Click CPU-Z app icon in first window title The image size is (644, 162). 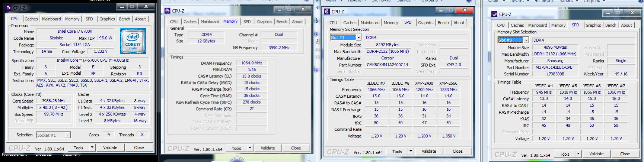pyautogui.click(x=9, y=7)
